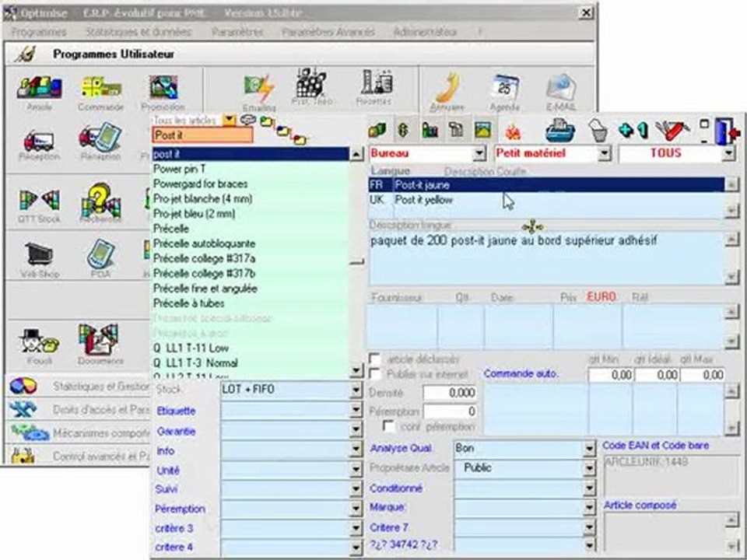
Task: Select the city buildings tab icon
Action: pos(430,130)
